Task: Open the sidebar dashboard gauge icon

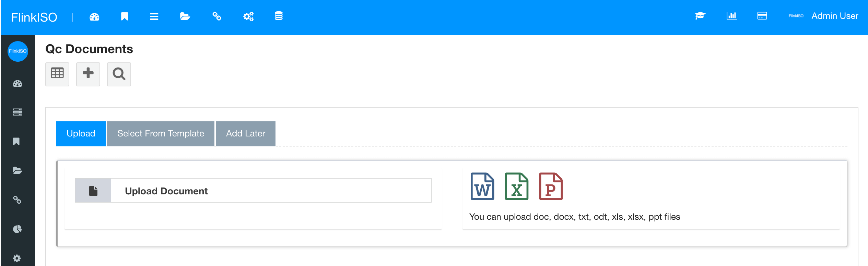Action: tap(17, 84)
